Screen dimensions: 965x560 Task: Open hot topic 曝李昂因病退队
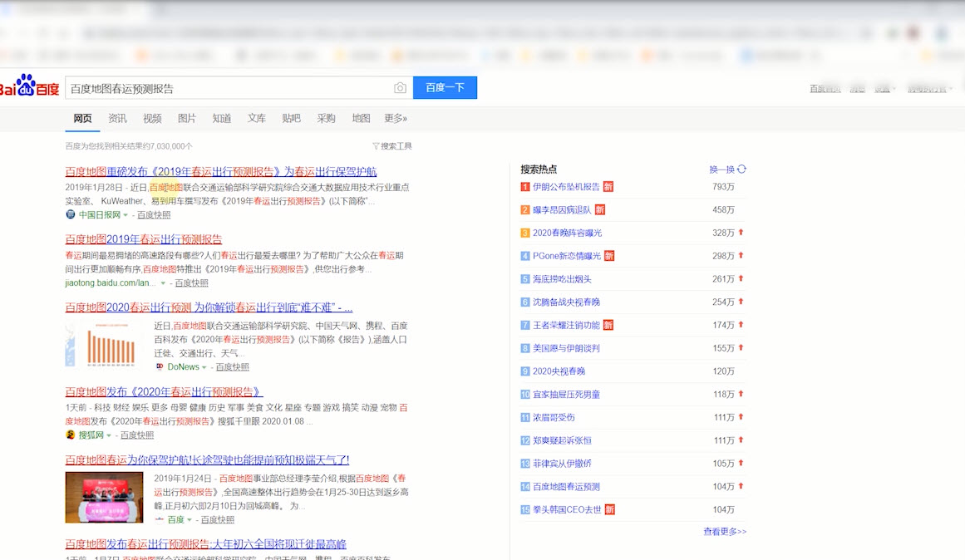pyautogui.click(x=562, y=210)
